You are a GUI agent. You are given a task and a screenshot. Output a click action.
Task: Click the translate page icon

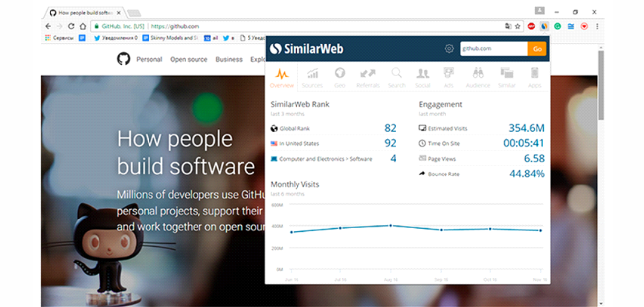click(x=508, y=26)
